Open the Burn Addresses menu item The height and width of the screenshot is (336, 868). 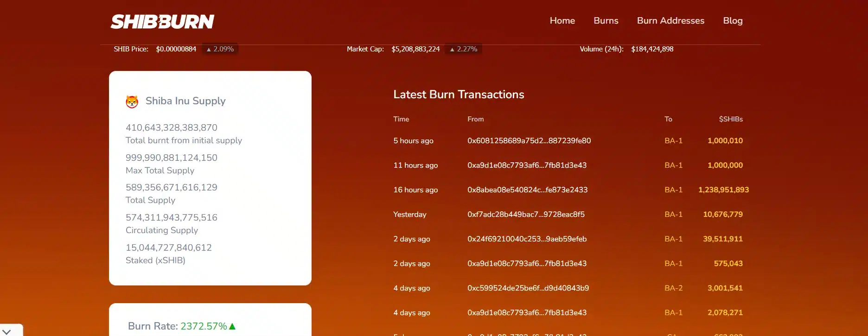tap(670, 20)
